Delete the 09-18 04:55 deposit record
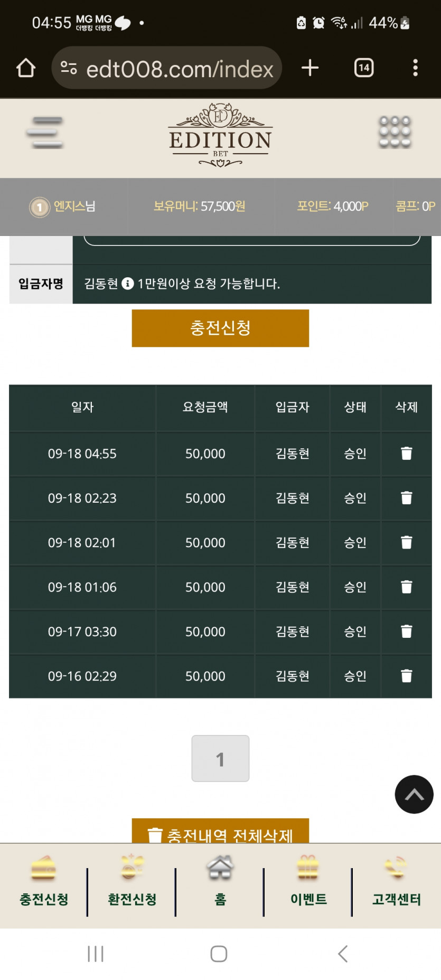The image size is (441, 980). [x=406, y=454]
